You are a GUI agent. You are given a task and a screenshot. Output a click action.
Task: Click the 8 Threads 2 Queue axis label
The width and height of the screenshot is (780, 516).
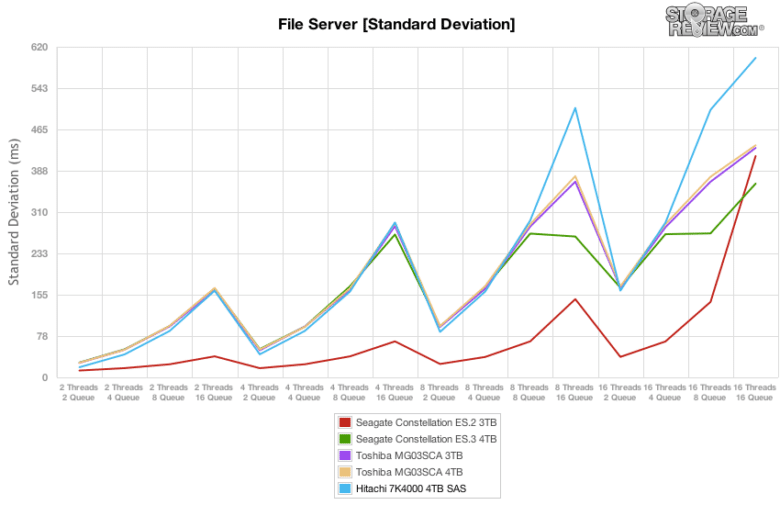click(439, 392)
